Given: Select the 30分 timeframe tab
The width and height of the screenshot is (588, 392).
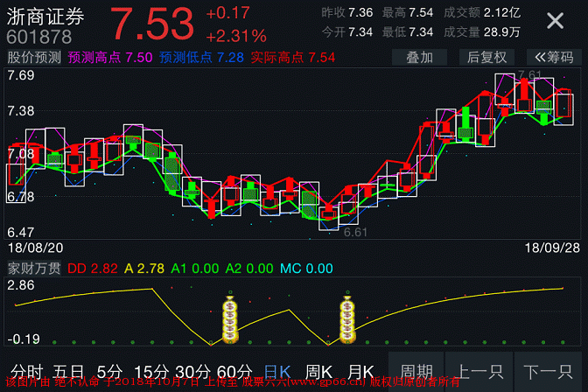Looking at the screenshot, I should pyautogui.click(x=192, y=372).
